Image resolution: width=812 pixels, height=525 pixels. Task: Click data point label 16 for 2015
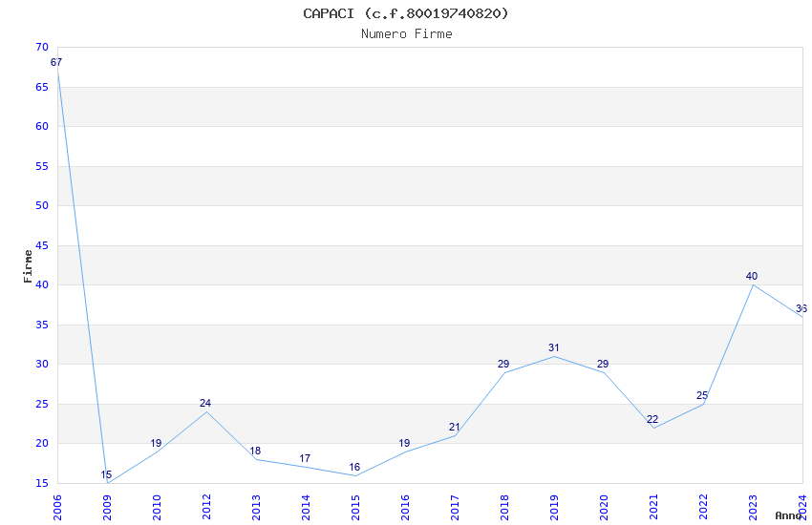[354, 467]
